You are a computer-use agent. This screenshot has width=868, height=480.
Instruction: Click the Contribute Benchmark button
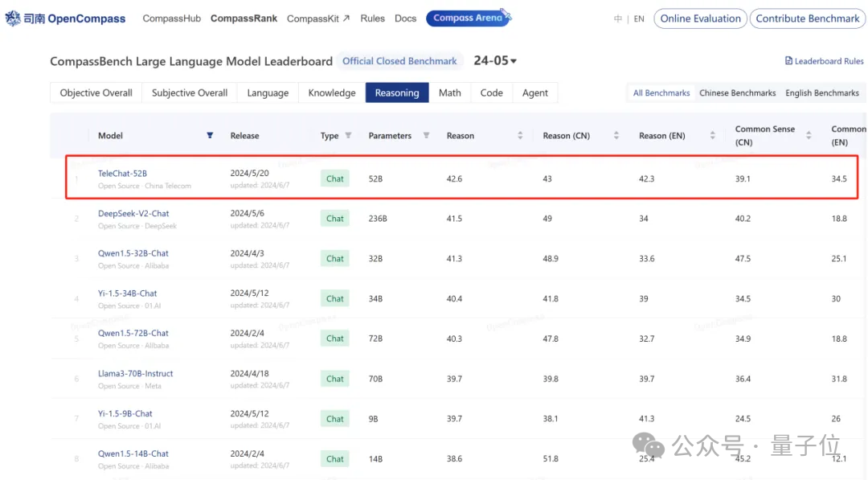pos(807,18)
